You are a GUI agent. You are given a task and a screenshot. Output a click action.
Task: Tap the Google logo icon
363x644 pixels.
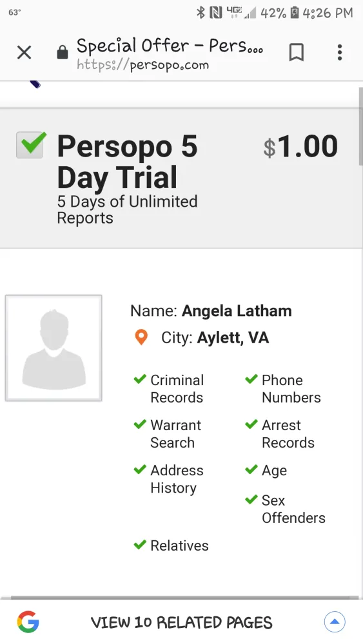click(x=28, y=622)
